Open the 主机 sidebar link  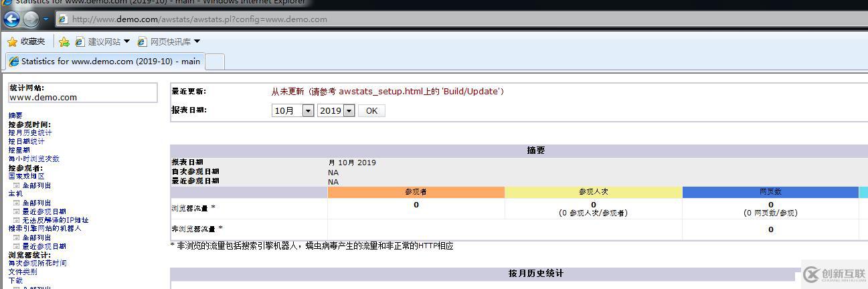coord(15,194)
